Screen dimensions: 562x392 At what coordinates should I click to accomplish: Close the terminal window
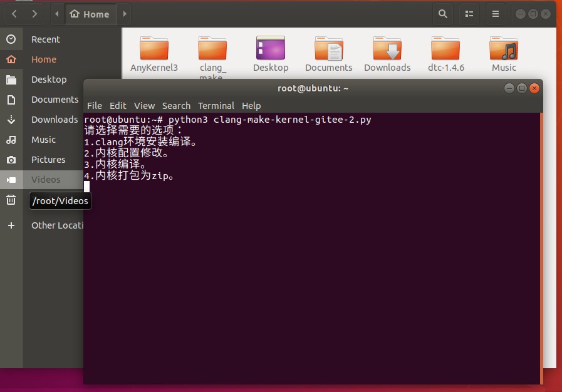(x=534, y=88)
